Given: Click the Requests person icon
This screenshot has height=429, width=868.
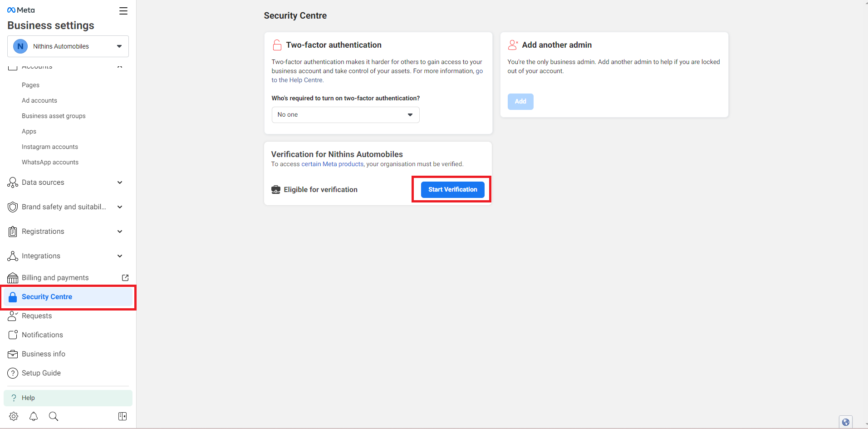Looking at the screenshot, I should coord(13,316).
